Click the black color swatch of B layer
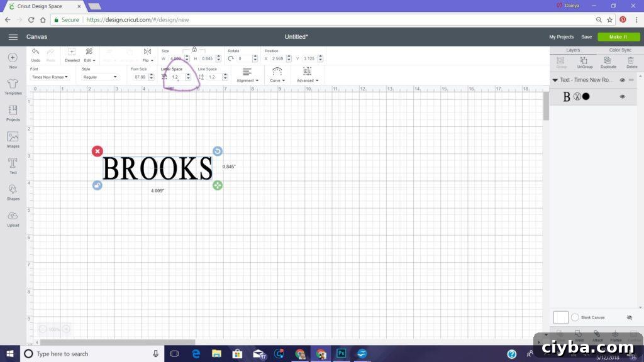Viewport: 644px width, 362px height. click(586, 96)
